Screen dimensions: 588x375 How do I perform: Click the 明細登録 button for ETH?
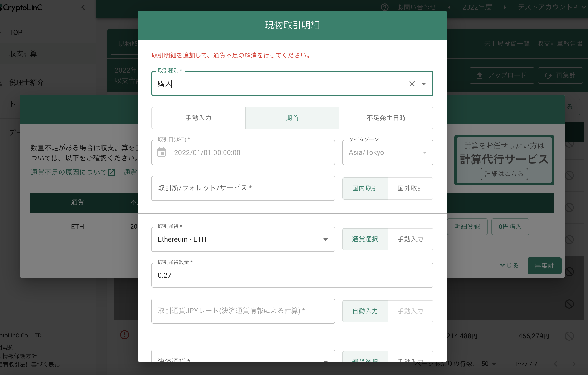[x=467, y=227]
